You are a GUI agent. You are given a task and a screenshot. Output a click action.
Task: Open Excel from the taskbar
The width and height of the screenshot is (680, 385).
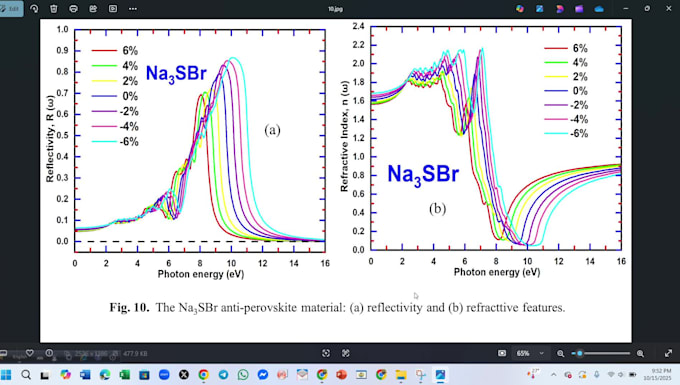point(124,375)
